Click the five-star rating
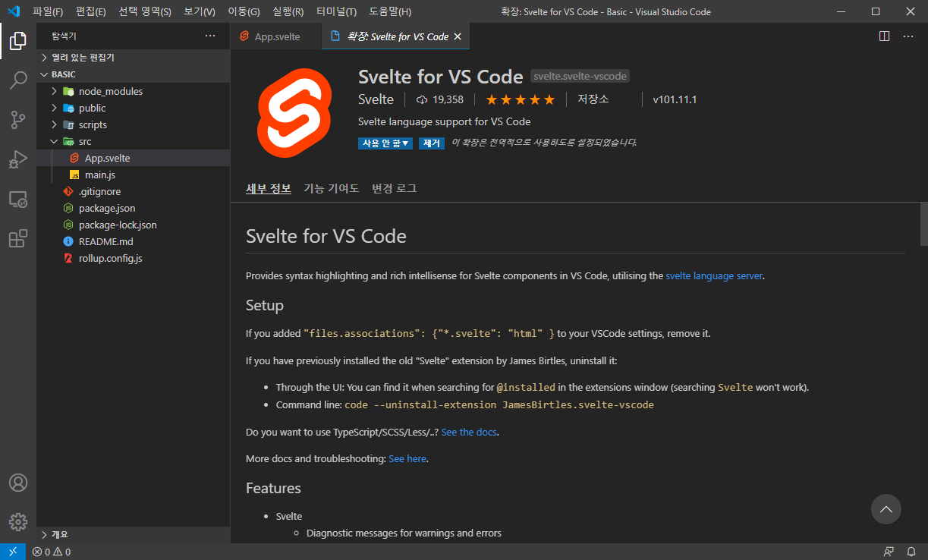This screenshot has height=560, width=928. 521,99
